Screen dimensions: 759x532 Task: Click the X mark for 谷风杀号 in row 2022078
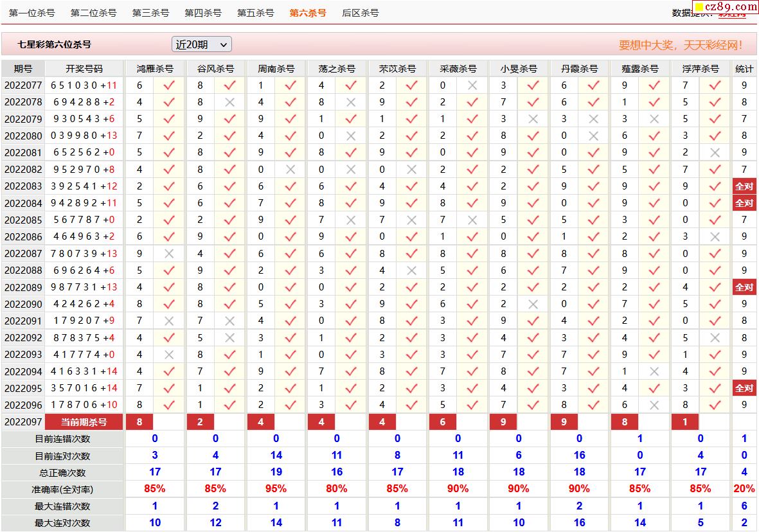point(230,102)
